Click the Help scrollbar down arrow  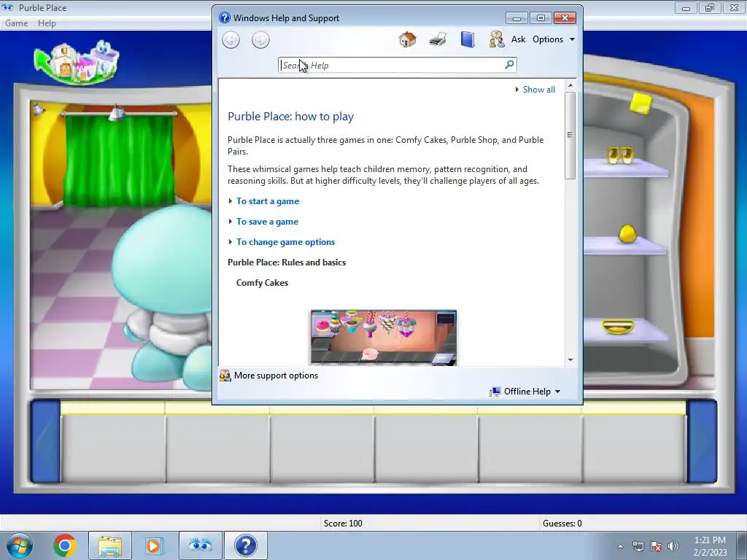(x=570, y=360)
